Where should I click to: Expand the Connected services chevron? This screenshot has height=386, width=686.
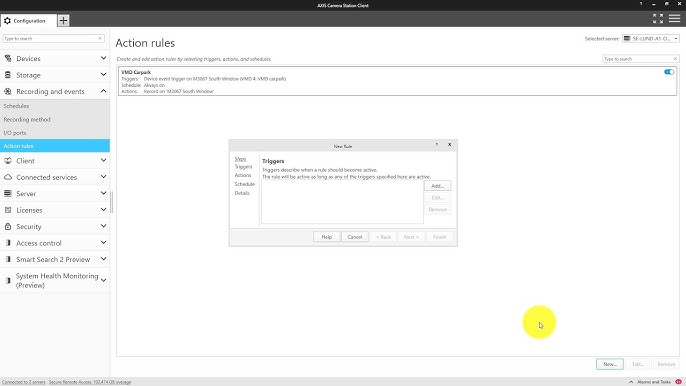pos(103,177)
